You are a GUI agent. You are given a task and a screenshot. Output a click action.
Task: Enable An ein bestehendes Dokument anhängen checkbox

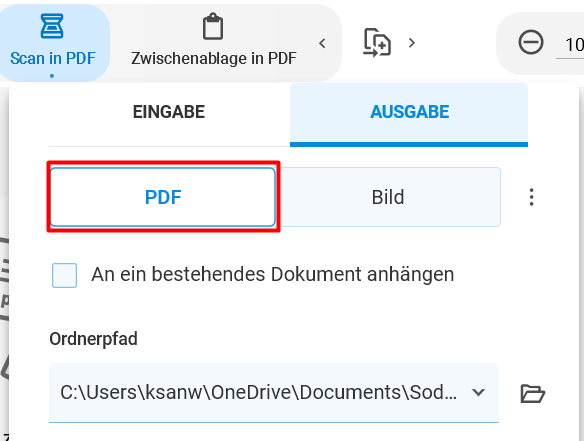pos(64,275)
